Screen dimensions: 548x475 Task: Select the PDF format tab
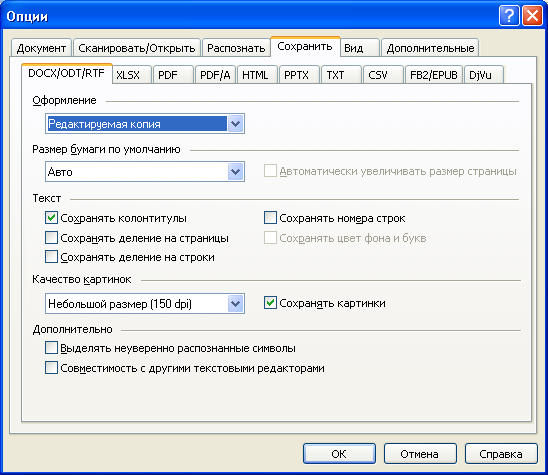(173, 74)
